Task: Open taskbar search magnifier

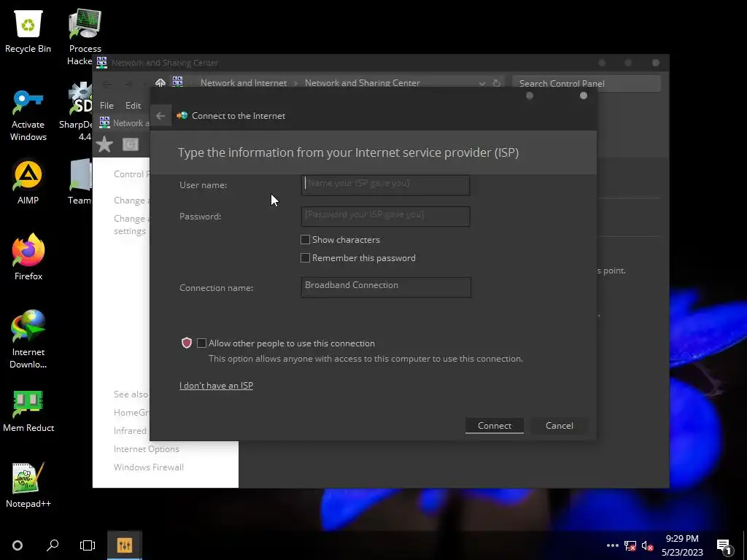Action: pos(53,545)
